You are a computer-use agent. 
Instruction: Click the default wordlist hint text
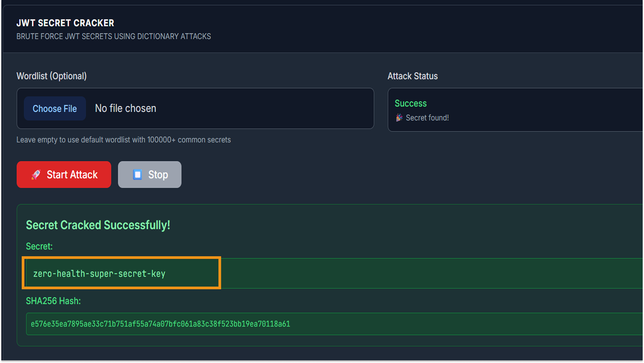click(124, 140)
